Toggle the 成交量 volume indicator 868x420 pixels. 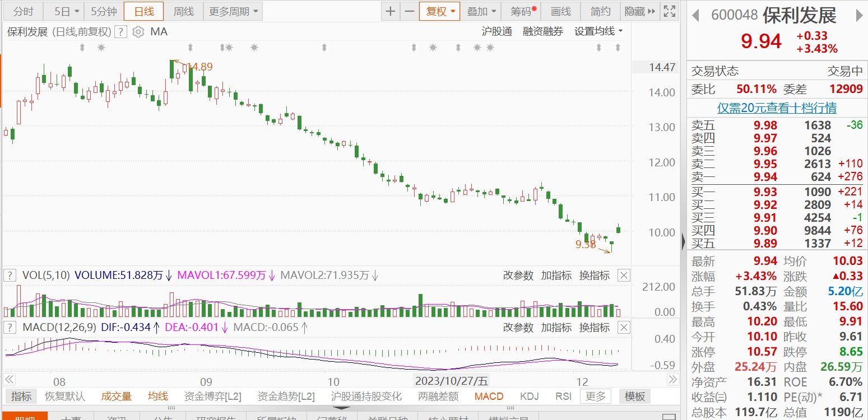tap(116, 396)
